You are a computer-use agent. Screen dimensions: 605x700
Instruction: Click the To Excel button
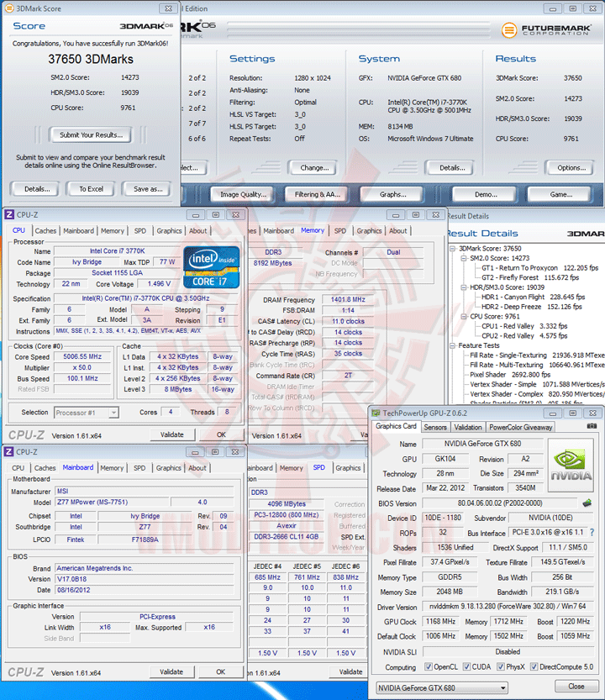coord(91,189)
